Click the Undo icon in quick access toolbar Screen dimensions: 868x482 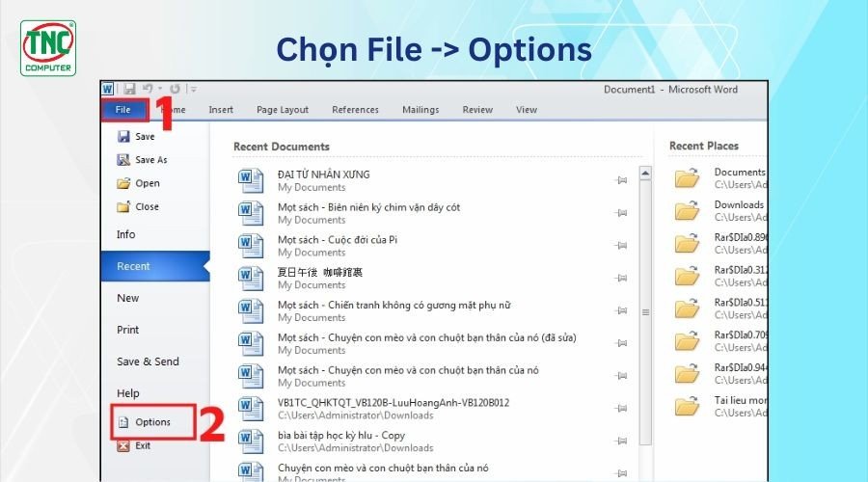pos(148,89)
